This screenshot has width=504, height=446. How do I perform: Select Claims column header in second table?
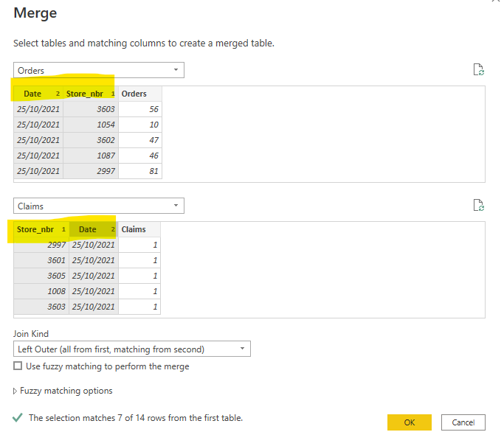pyautogui.click(x=139, y=229)
